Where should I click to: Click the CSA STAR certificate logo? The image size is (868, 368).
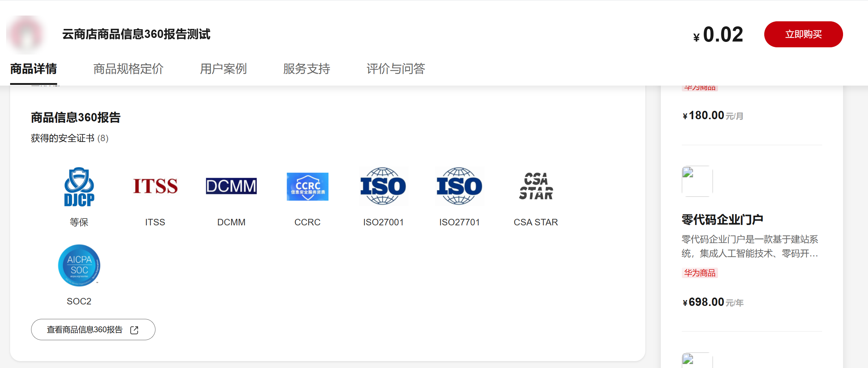(x=536, y=186)
